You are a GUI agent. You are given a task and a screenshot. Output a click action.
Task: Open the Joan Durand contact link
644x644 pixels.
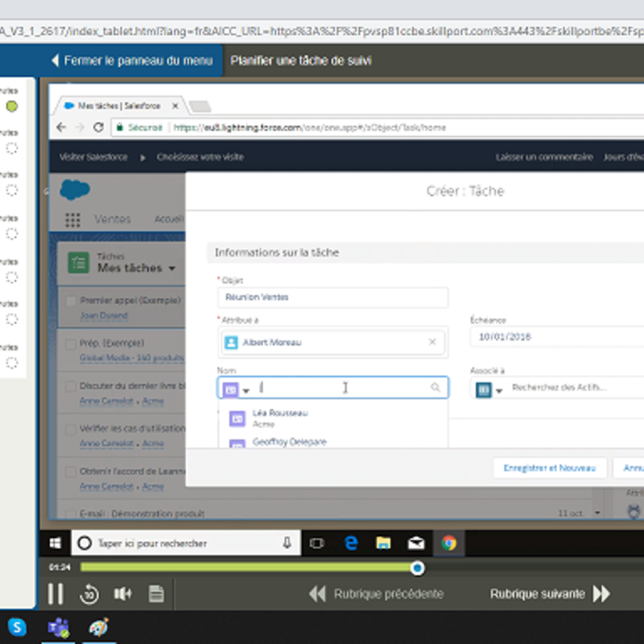tap(104, 316)
